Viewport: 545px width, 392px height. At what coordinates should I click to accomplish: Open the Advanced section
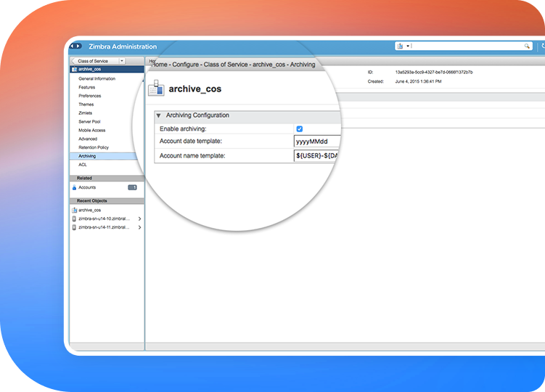point(88,139)
